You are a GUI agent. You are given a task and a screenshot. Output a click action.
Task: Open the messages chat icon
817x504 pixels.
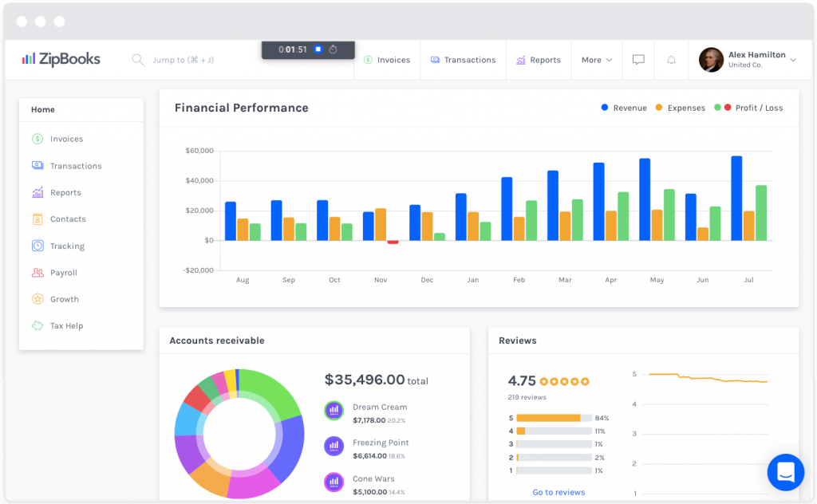[638, 60]
